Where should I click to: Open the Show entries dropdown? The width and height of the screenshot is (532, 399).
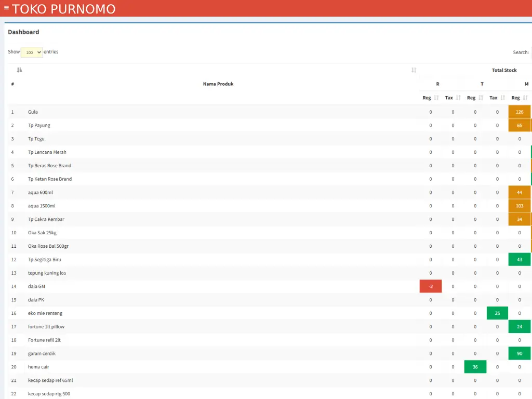(x=32, y=52)
